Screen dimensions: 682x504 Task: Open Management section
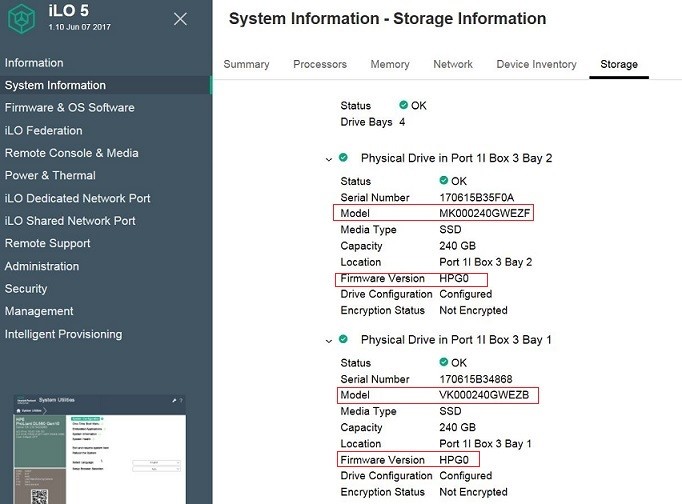click(x=39, y=311)
